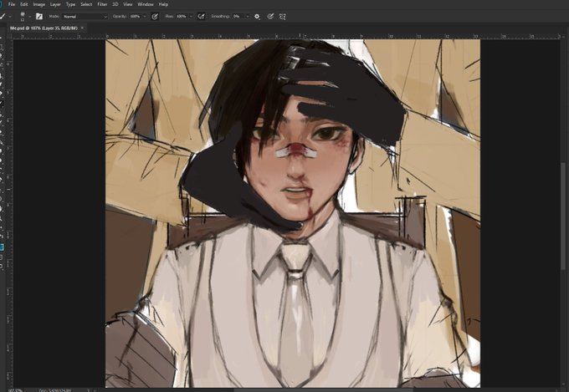The height and width of the screenshot is (392, 569).
Task: Open the Image menu
Action: 38,4
